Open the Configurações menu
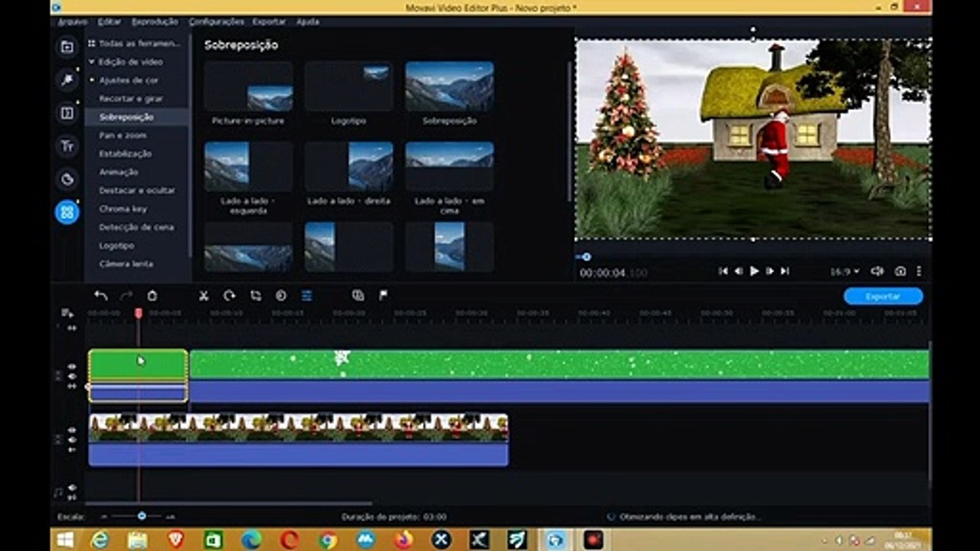This screenshot has height=551, width=980. pos(217,21)
